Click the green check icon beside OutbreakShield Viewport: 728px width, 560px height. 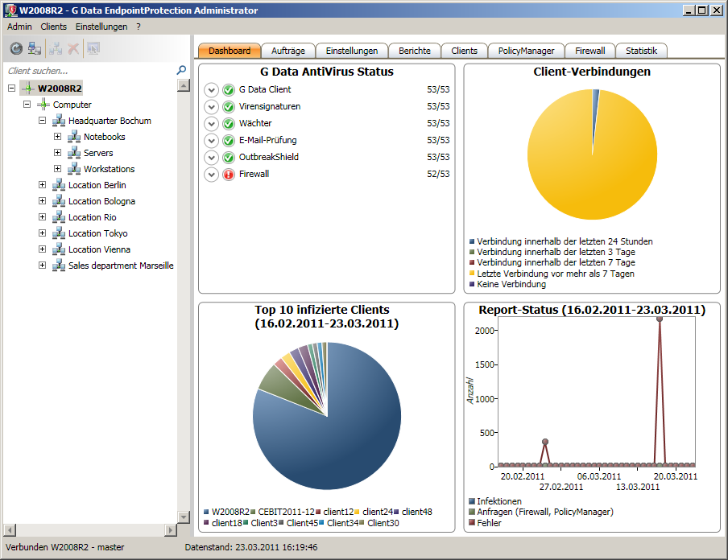pos(229,158)
